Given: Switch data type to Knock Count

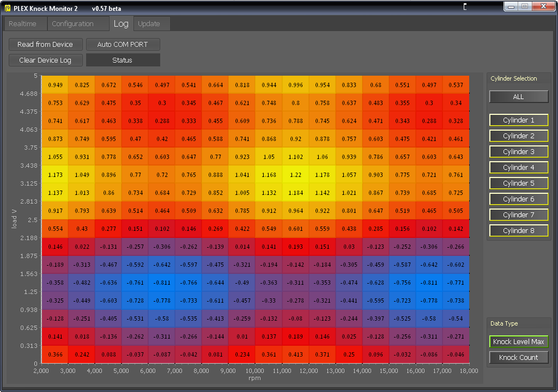Looking at the screenshot, I should tap(518, 358).
